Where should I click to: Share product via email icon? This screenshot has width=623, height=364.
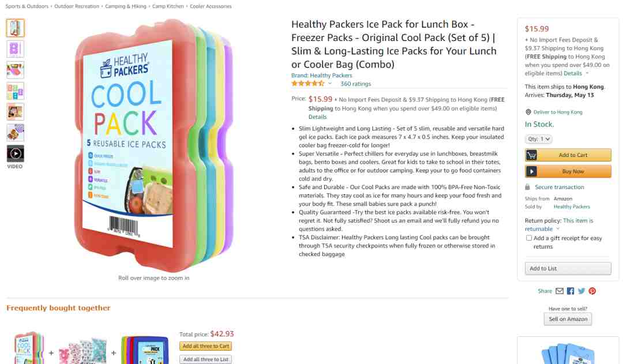point(560,291)
